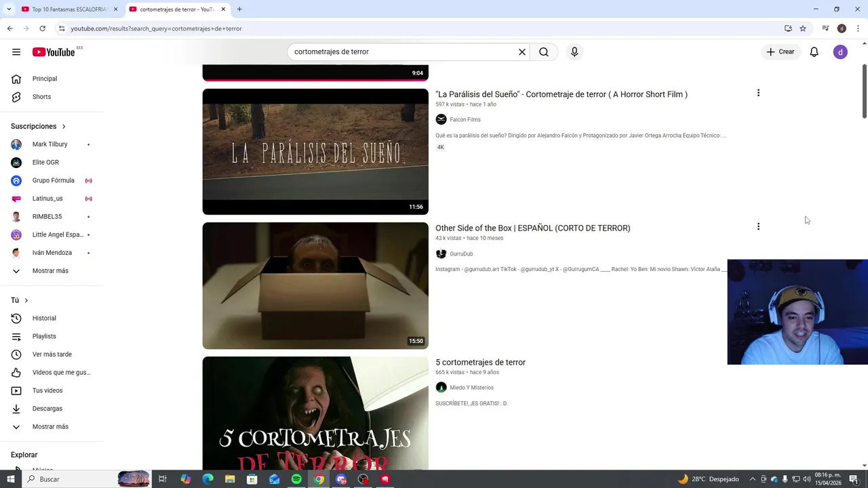Open the GurruDub channel name

(x=461, y=254)
